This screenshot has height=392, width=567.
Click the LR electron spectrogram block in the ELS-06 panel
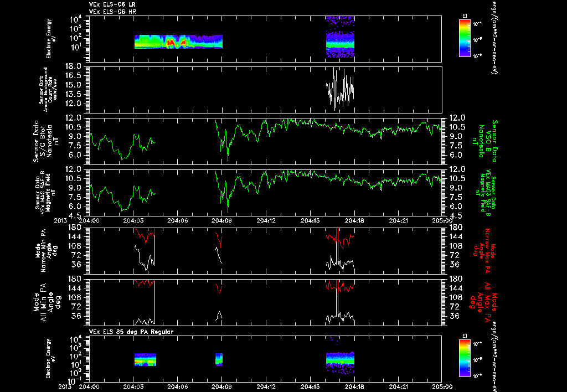click(x=179, y=42)
